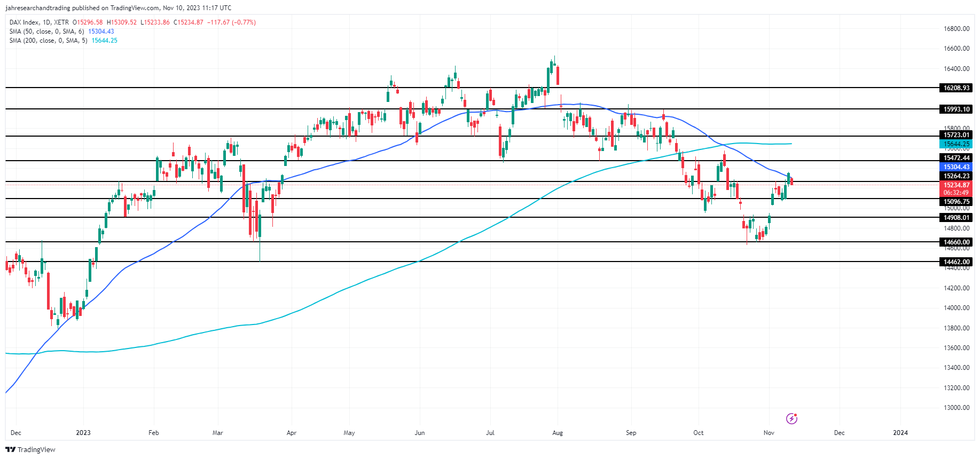Viewport: 980px width, 459px height.
Task: Click the 06:32:49 bar countdown timer
Action: [956, 193]
